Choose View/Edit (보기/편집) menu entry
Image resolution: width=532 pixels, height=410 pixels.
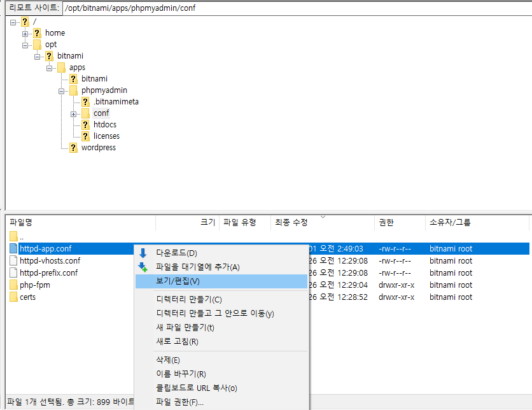221,281
